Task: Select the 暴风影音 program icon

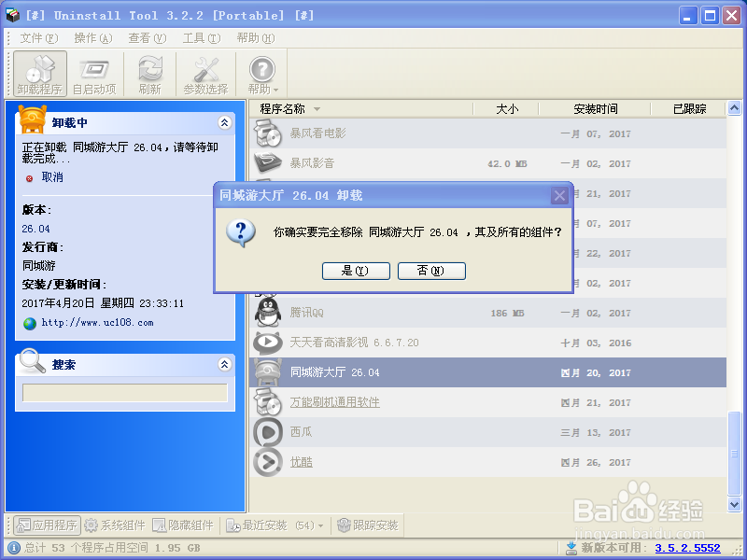Action: tap(268, 162)
